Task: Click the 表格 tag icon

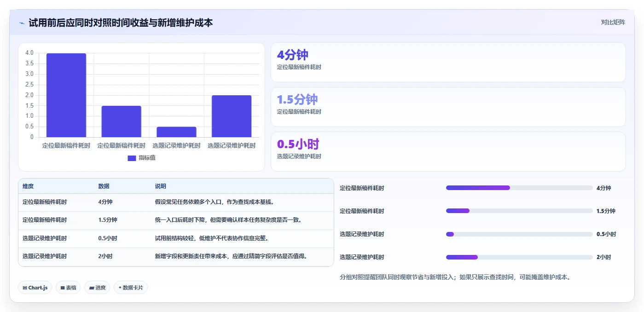Action: click(x=63, y=288)
